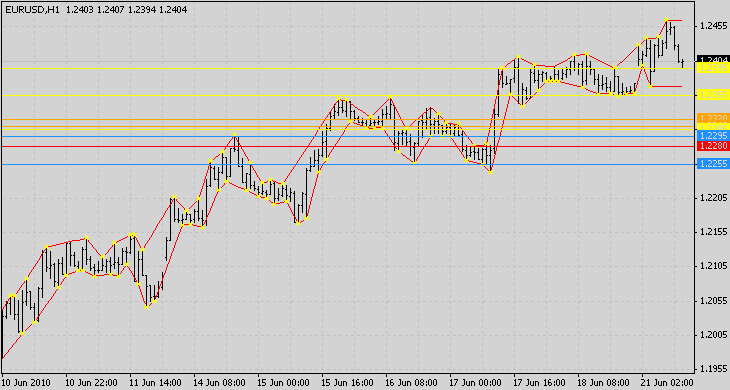730x390 pixels.
Task: Click the 1.1955 price axis value
Action: (714, 369)
